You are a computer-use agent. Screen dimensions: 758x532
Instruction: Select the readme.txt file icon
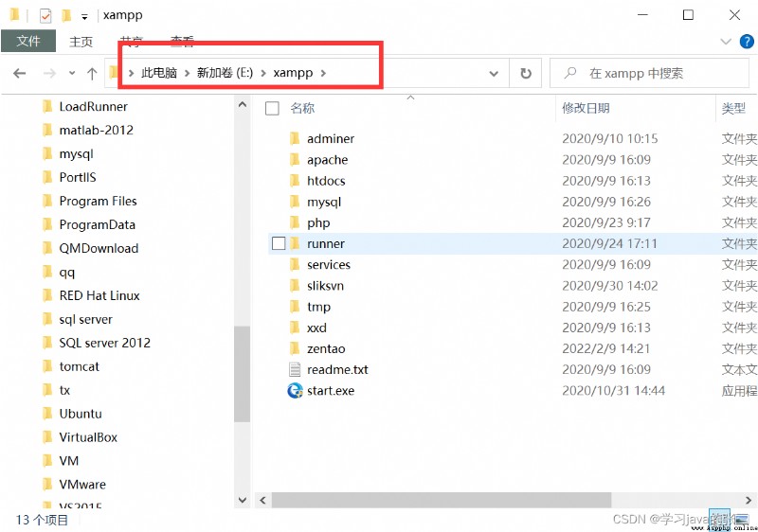(295, 370)
